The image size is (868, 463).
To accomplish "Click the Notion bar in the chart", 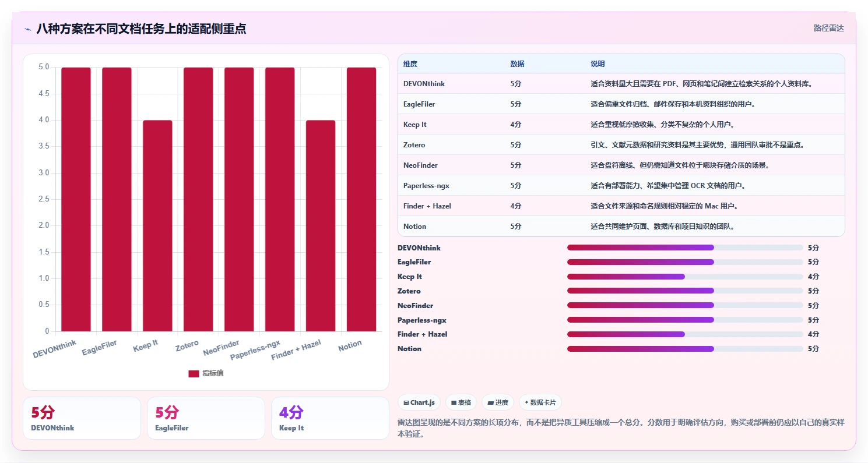I will click(x=361, y=199).
